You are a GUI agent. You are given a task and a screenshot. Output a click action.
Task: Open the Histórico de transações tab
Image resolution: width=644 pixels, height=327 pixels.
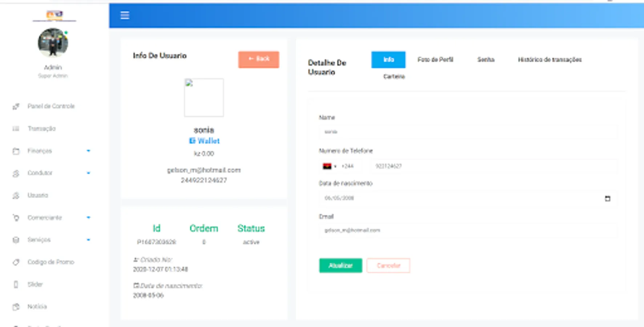[x=550, y=60]
